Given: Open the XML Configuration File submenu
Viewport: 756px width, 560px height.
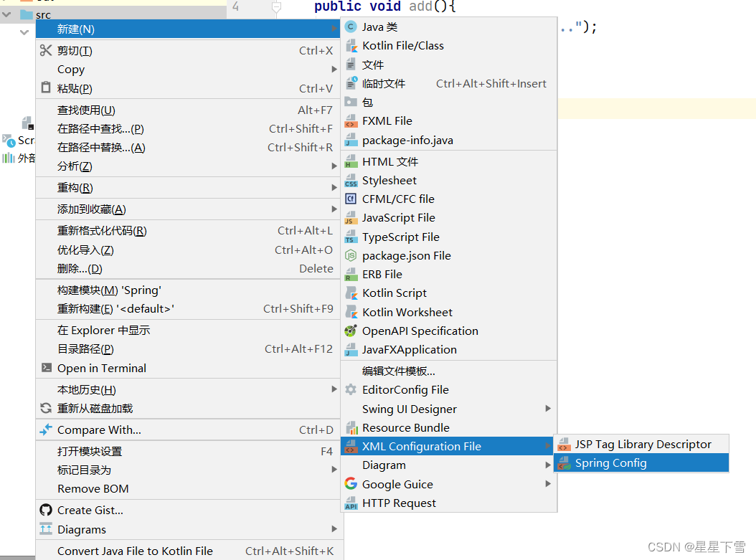Looking at the screenshot, I should tap(448, 446).
